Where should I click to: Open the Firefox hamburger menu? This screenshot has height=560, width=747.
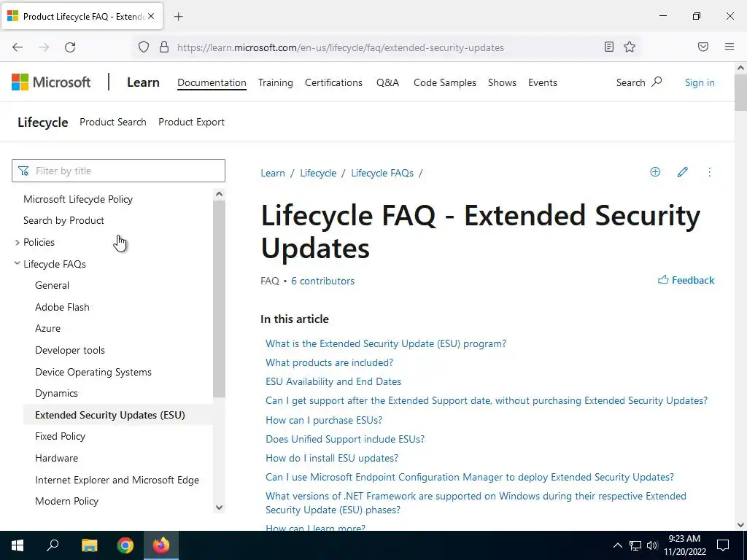coord(729,47)
